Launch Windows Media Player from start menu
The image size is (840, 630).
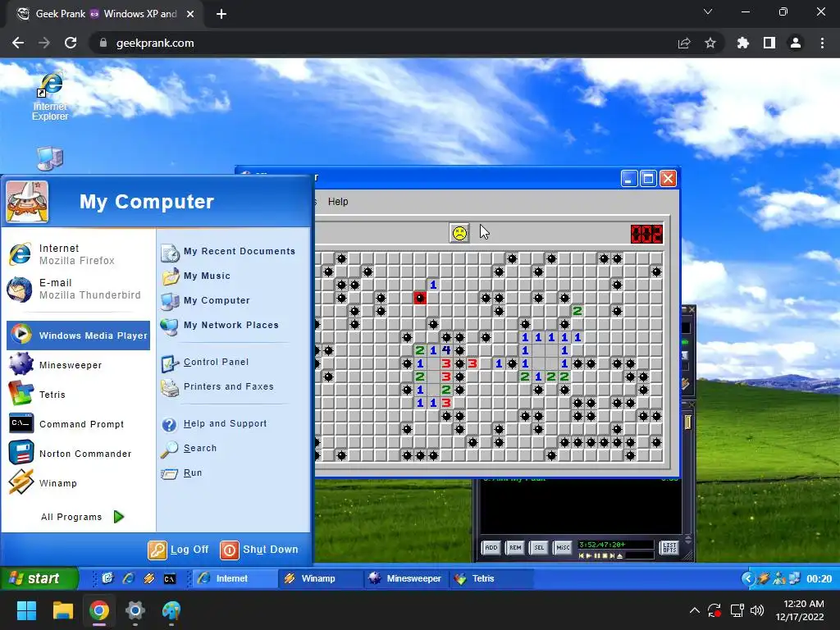click(78, 336)
